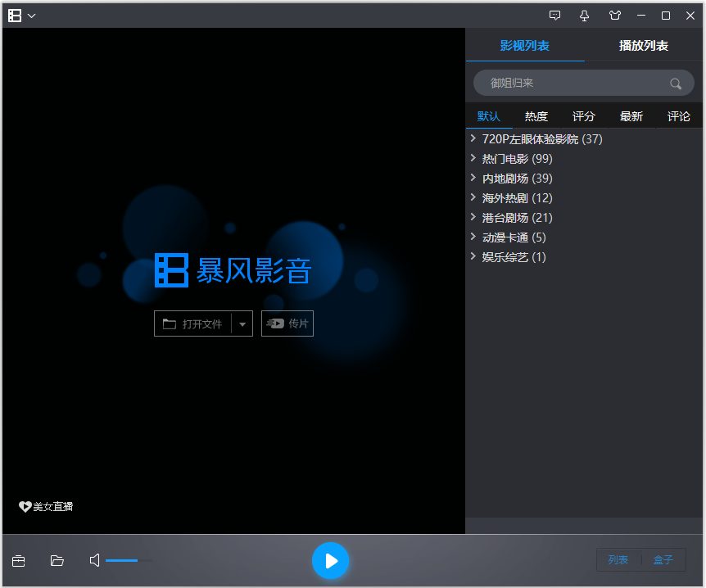706x588 pixels.
Task: Sort by 最新 tab
Action: pyautogui.click(x=631, y=116)
